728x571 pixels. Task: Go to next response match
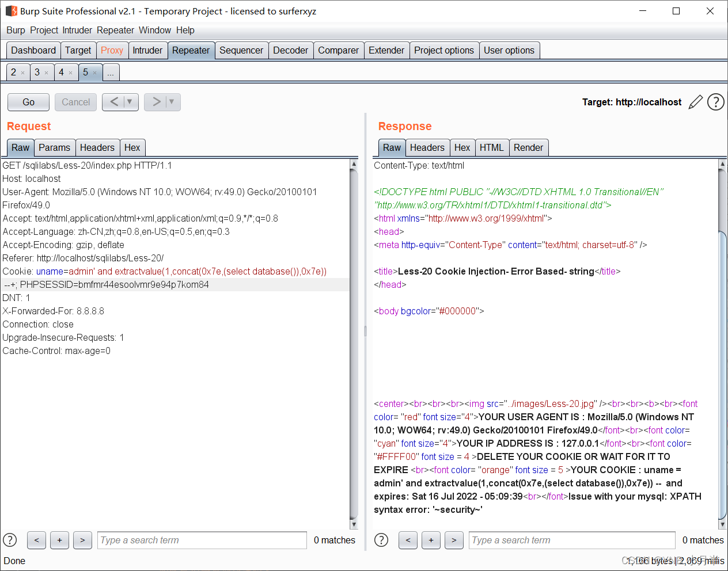pos(454,540)
